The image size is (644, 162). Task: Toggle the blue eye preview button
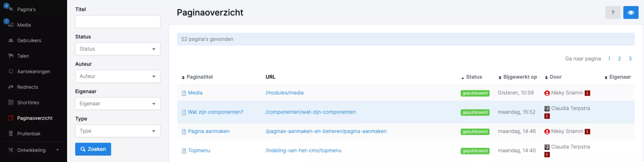631,13
